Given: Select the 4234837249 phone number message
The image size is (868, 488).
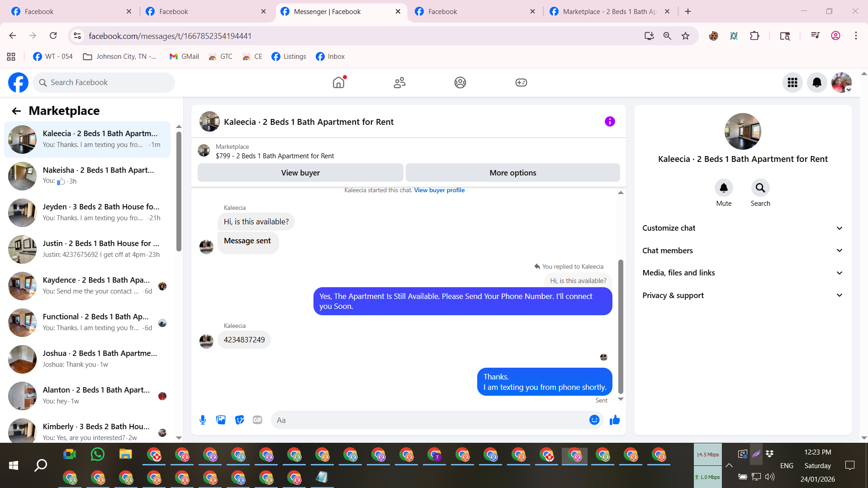Looking at the screenshot, I should pyautogui.click(x=244, y=340).
